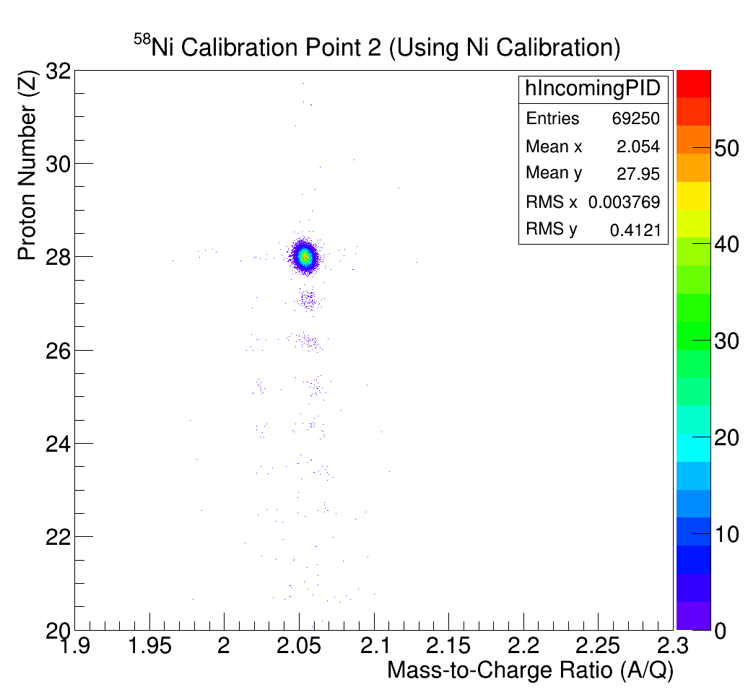The width and height of the screenshot is (748, 700).
Task: Select the RMS x row in stats box
Action: (x=593, y=202)
